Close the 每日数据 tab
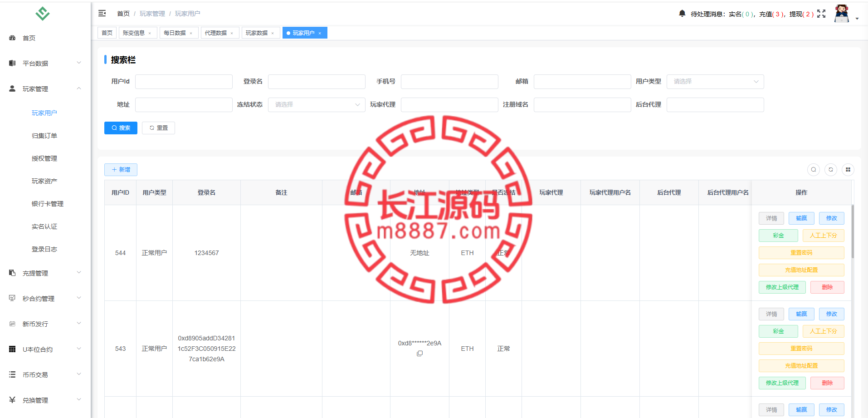868x418 pixels. pos(191,33)
